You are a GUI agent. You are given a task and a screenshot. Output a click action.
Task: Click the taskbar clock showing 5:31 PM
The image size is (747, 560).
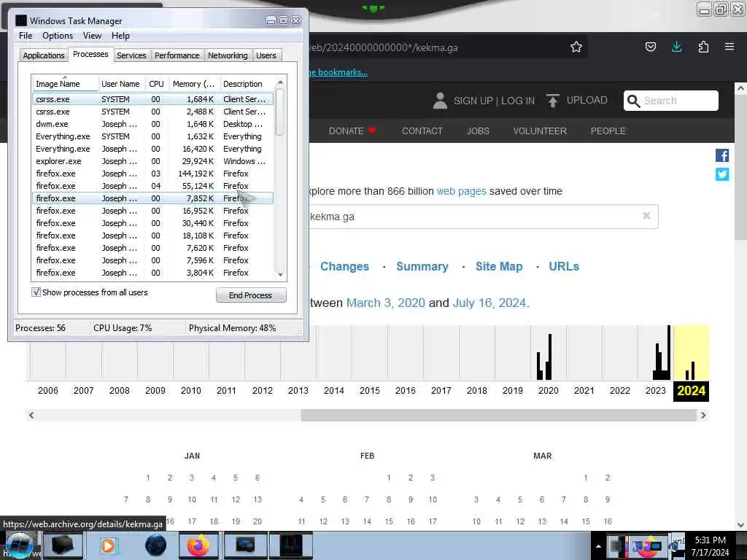710,546
